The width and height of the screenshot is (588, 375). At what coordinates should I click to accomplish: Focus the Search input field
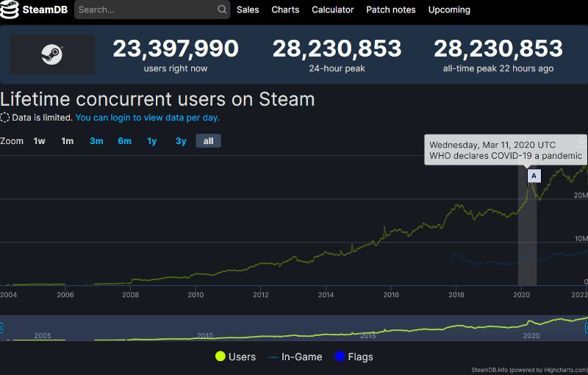coord(152,10)
